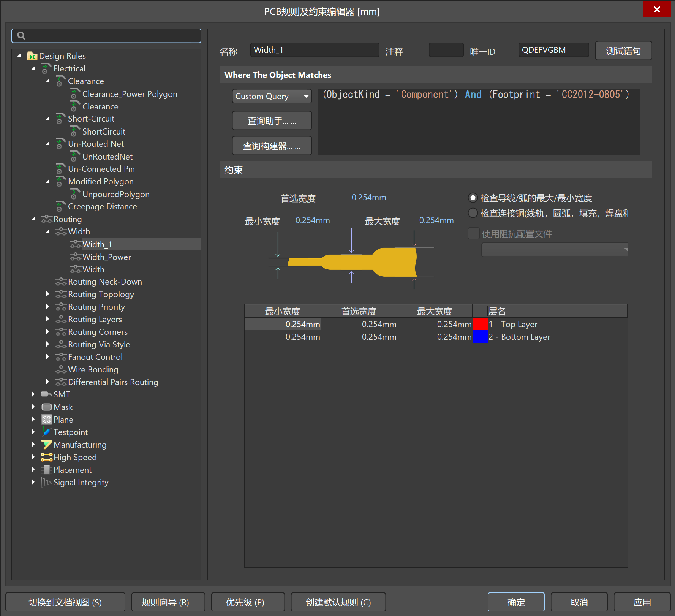The height and width of the screenshot is (616, 675).
Task: Click the Design Rules folder icon
Action: pos(32,56)
